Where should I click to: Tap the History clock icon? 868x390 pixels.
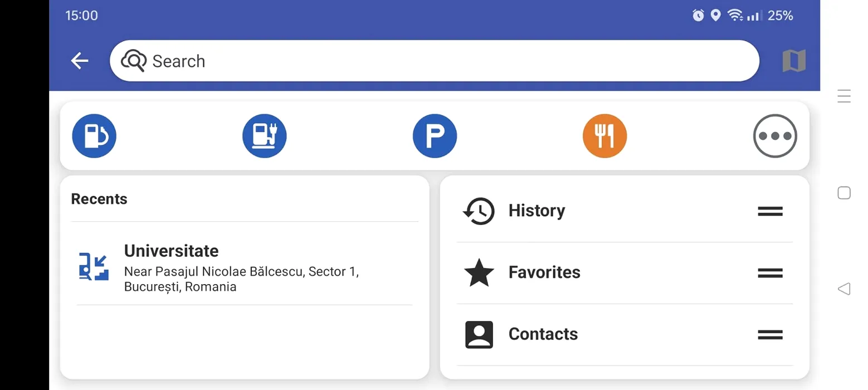point(479,211)
